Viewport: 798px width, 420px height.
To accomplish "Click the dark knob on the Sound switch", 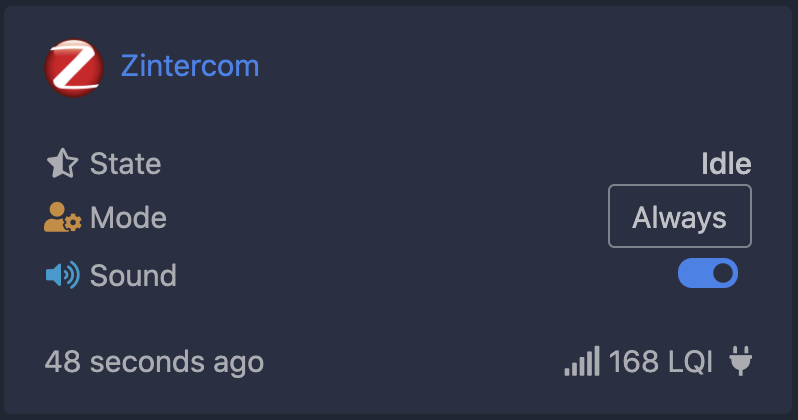I will (x=723, y=273).
